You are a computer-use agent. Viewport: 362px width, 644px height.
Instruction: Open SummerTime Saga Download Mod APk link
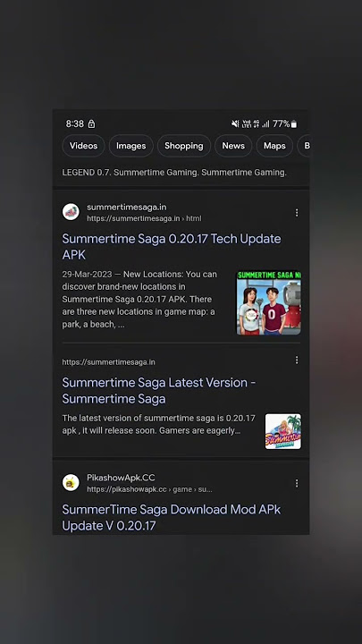(x=172, y=518)
